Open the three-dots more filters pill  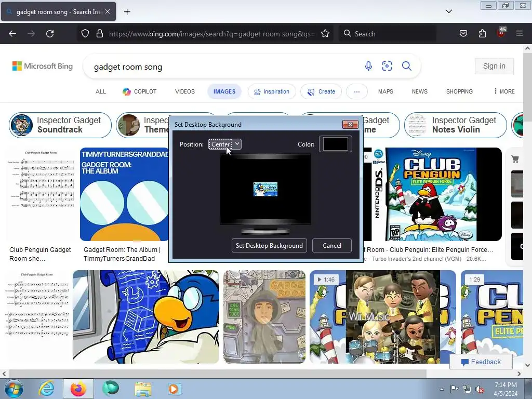(x=356, y=91)
